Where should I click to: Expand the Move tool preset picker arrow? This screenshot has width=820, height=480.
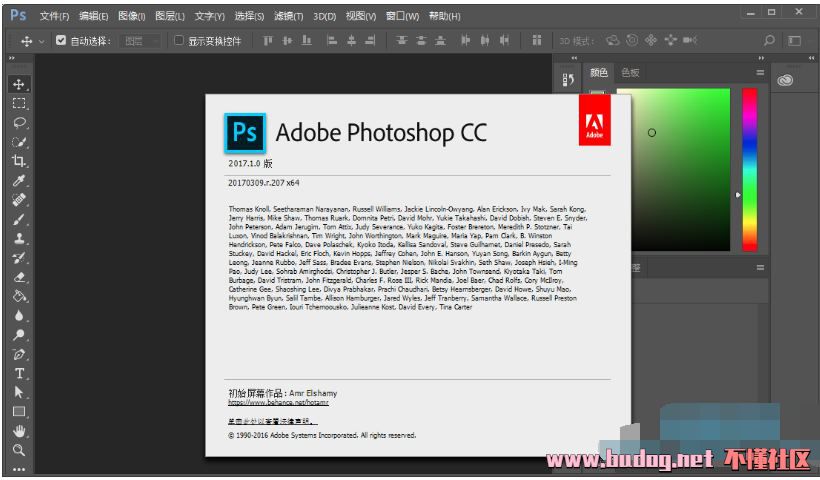point(41,41)
